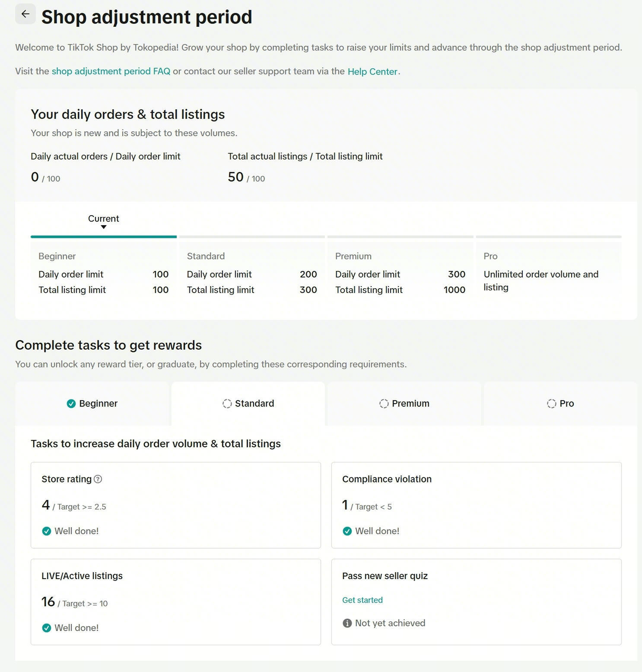This screenshot has width=642, height=672.
Task: Click the dashed circle icon beside Pro
Action: tap(551, 403)
